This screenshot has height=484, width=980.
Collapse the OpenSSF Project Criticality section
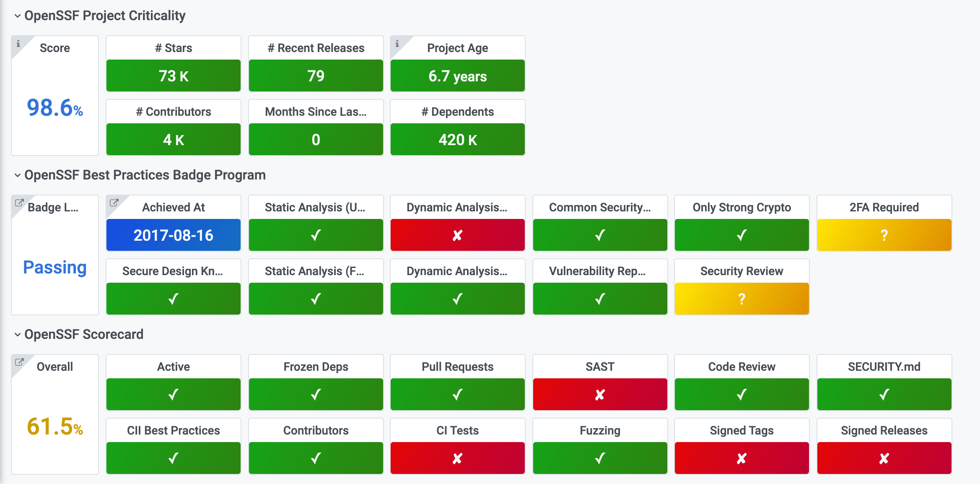click(x=17, y=16)
